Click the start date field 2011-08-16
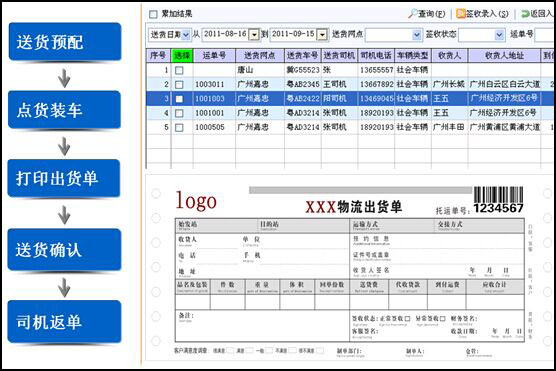This screenshot has height=371, width=556. [226, 34]
